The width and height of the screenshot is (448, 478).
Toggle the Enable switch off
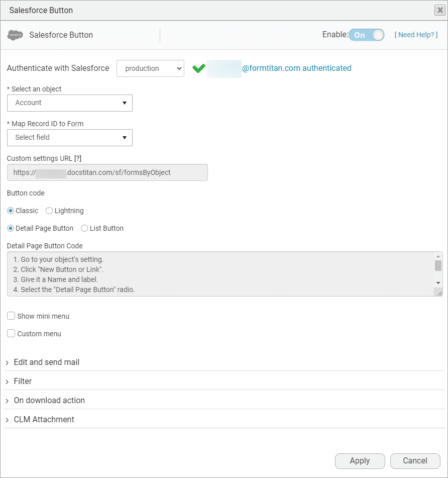(x=367, y=35)
